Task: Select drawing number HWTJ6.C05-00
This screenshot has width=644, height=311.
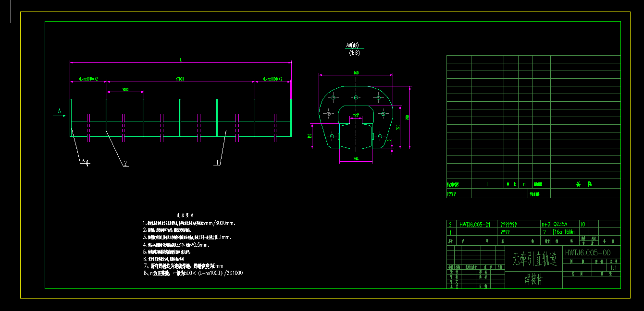Action: pos(588,252)
